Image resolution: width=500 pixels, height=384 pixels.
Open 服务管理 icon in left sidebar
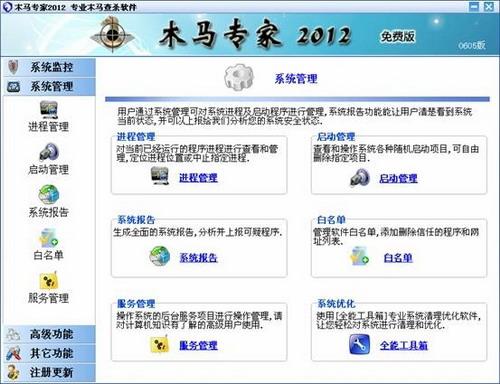tap(49, 280)
